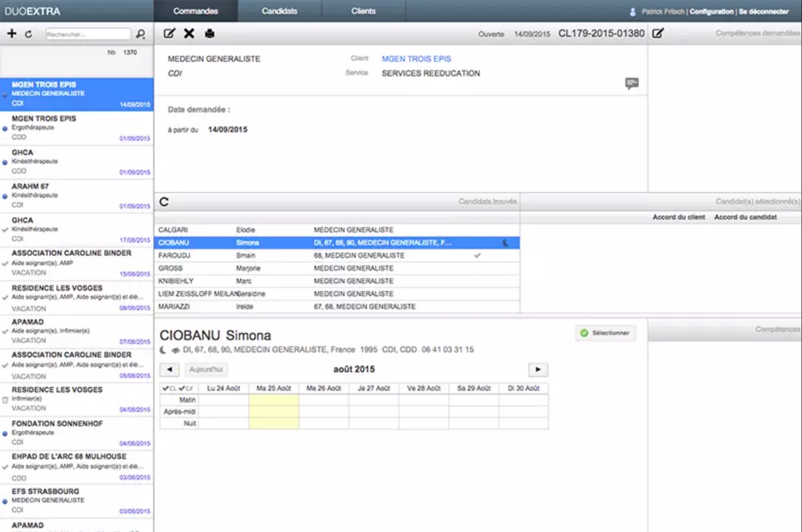Toggle the CA checkmark in calendar header
This screenshot has width=802, height=532.
185,388
